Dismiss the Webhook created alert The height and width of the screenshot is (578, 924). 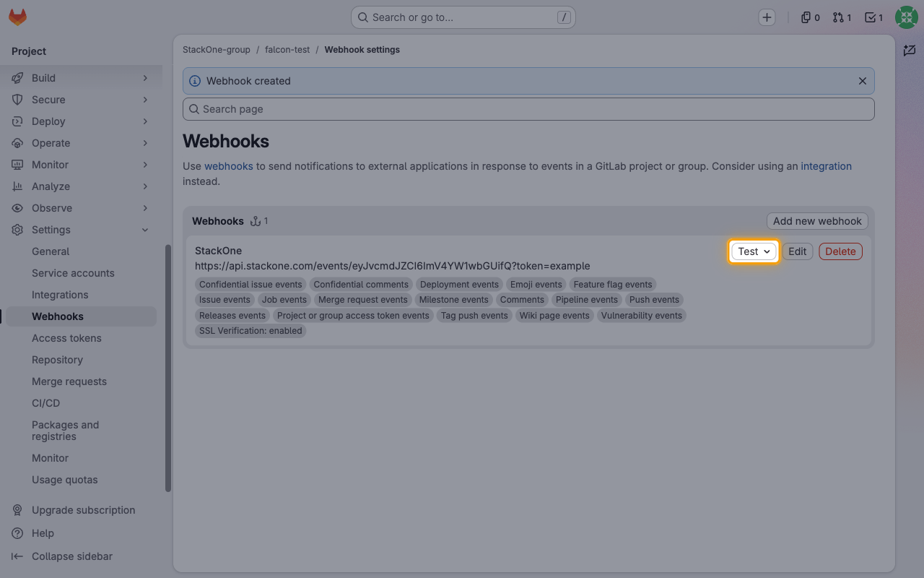click(x=862, y=81)
